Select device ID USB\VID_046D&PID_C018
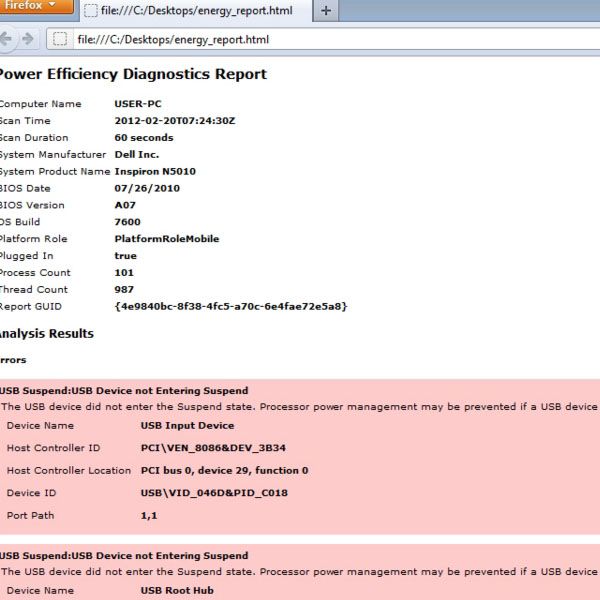Image resolution: width=600 pixels, height=600 pixels. (214, 493)
